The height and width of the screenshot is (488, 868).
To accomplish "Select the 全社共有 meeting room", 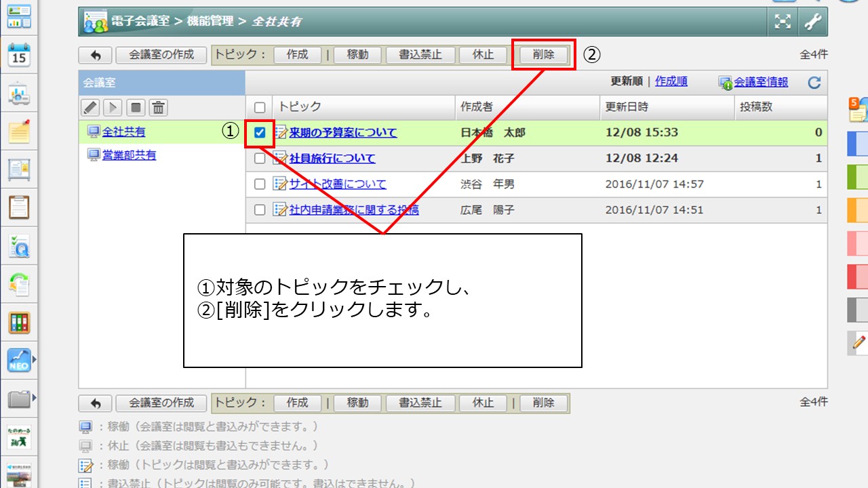I will click(123, 132).
